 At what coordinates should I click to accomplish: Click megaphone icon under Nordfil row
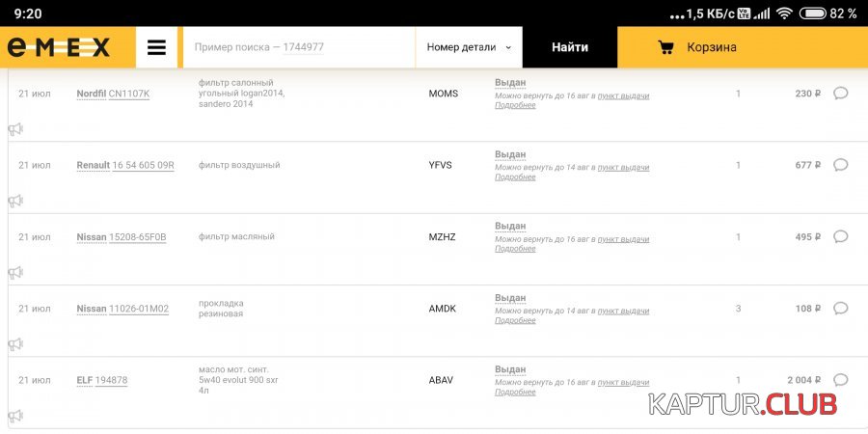(15, 129)
